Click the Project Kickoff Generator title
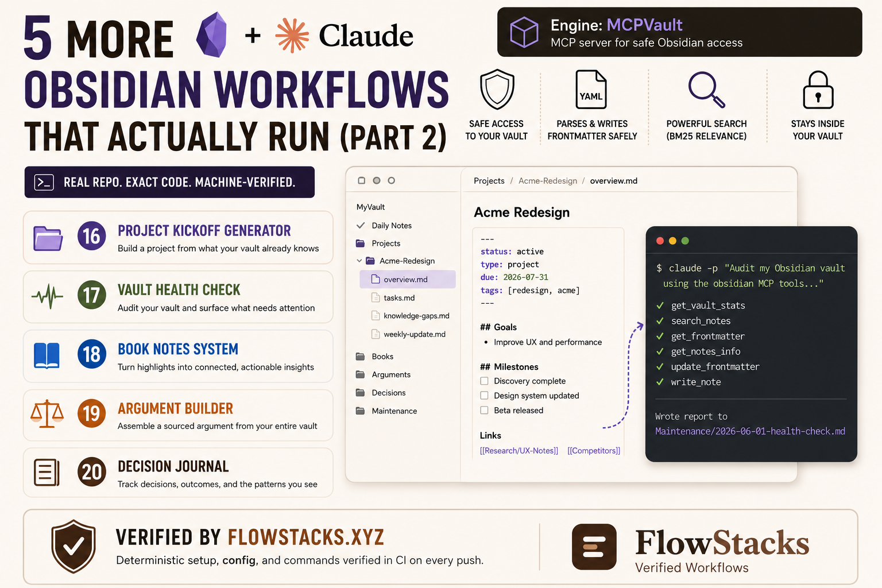 [204, 231]
